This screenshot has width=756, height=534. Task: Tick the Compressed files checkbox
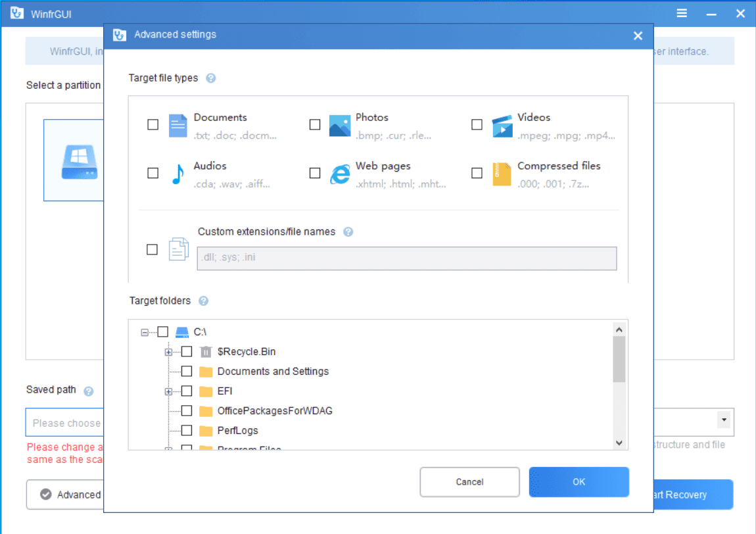pos(477,173)
